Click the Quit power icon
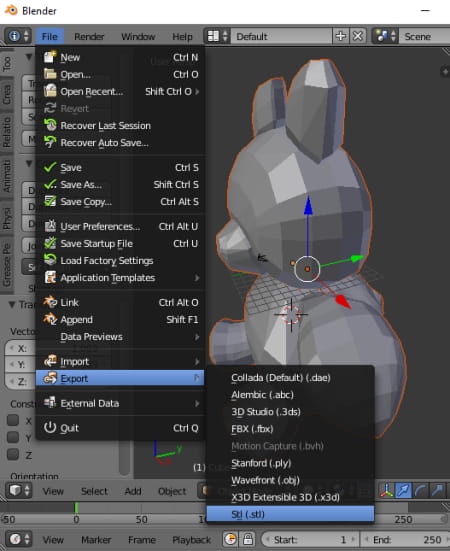 tap(50, 428)
